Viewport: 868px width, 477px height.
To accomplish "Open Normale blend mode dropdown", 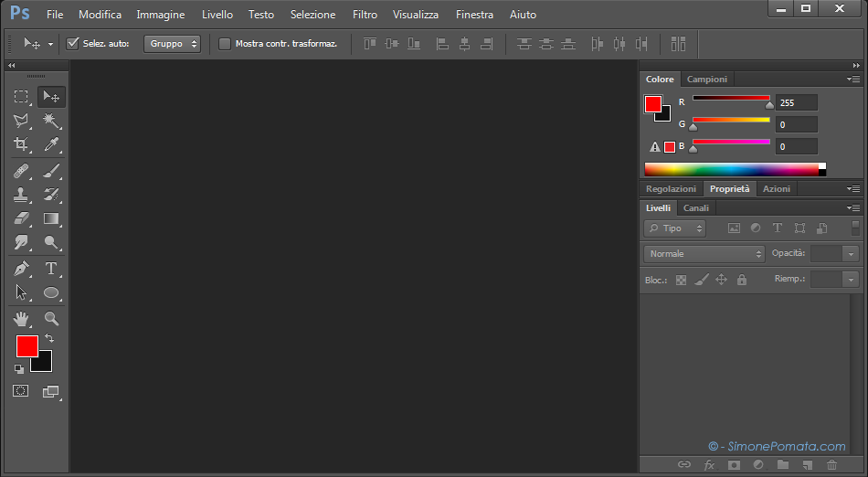I will pos(704,254).
